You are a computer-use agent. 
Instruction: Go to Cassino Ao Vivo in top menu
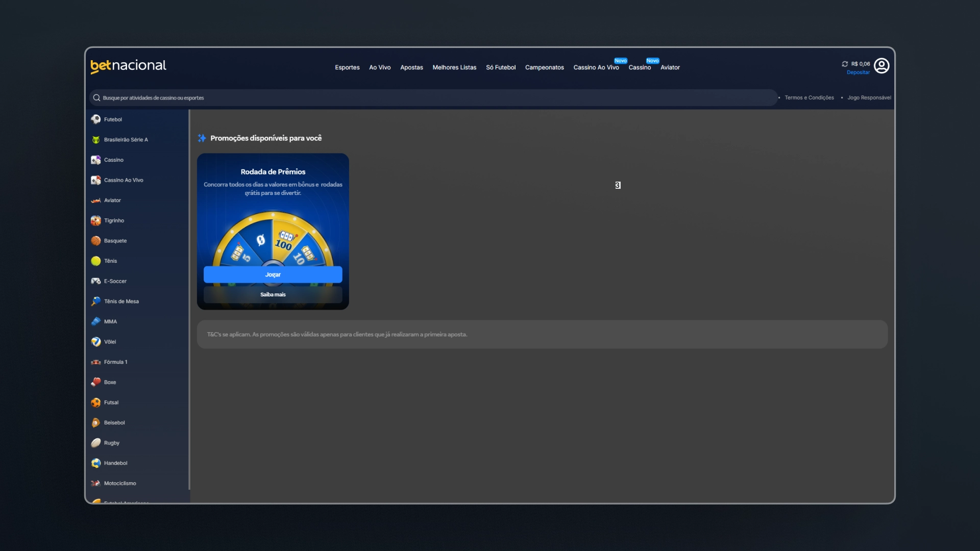coord(596,67)
